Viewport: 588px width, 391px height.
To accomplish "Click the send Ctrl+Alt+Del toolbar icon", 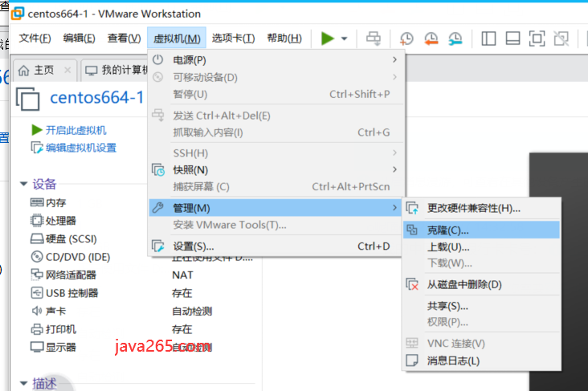I will coord(374,39).
